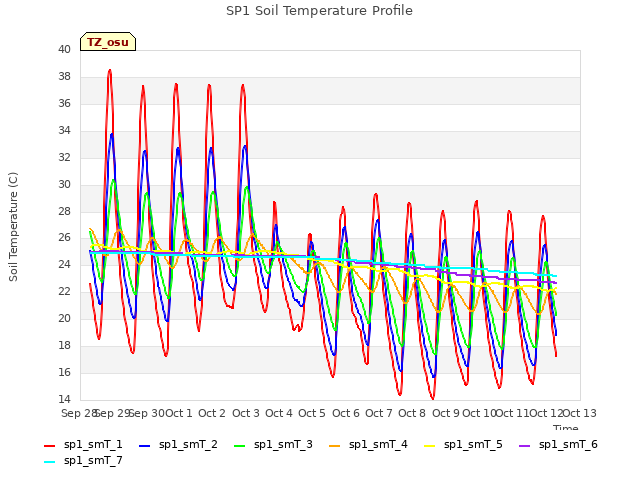Click the red sp1_smT_1 legend swatch
640x480 pixels.
49,446
